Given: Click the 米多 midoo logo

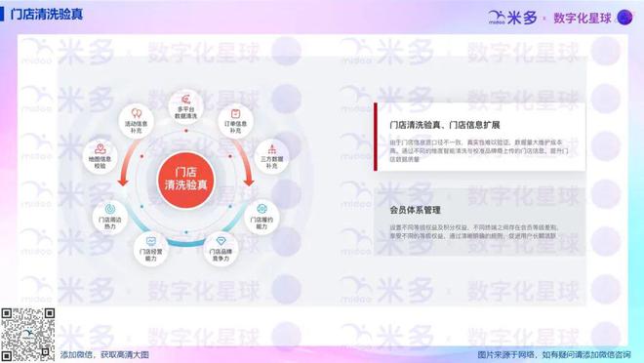Looking at the screenshot, I should click(x=512, y=18).
